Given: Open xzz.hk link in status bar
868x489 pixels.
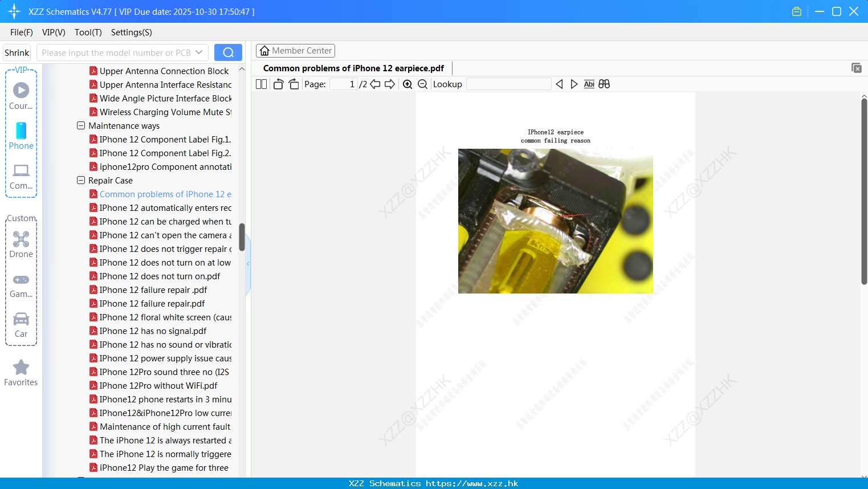Looking at the screenshot, I should tap(472, 483).
